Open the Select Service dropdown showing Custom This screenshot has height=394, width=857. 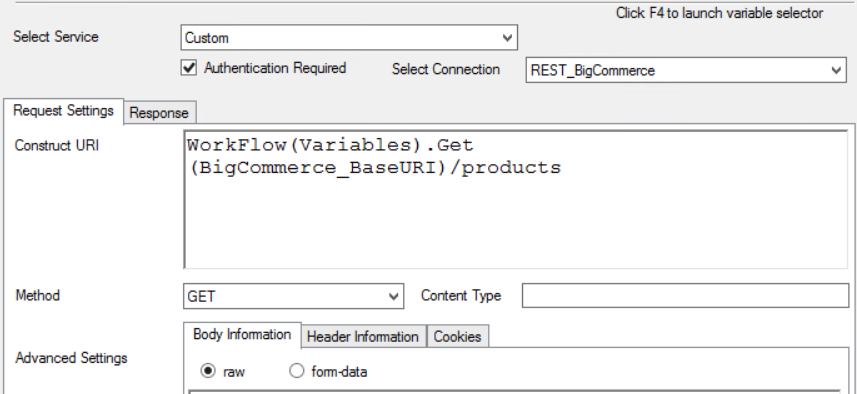tap(349, 38)
